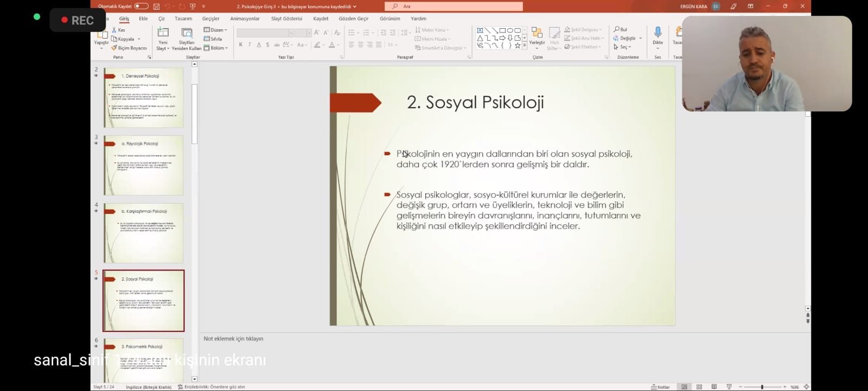Click the Save icon in title bar
Viewport: 868px width, 391px height.
156,7
